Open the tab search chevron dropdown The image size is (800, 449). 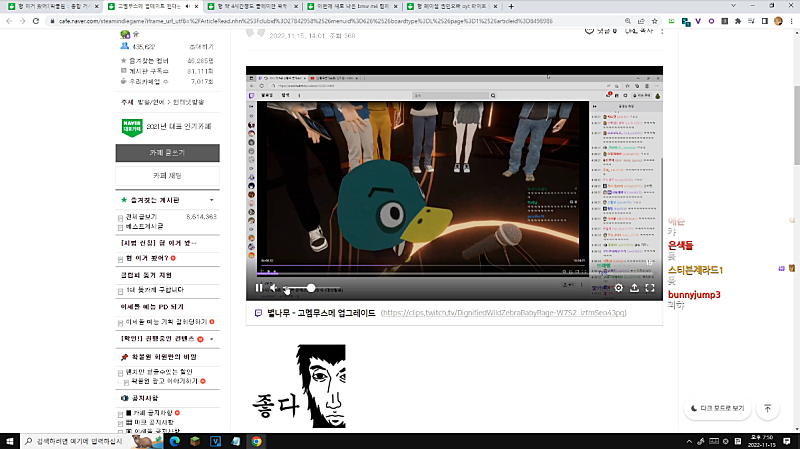tap(733, 6)
